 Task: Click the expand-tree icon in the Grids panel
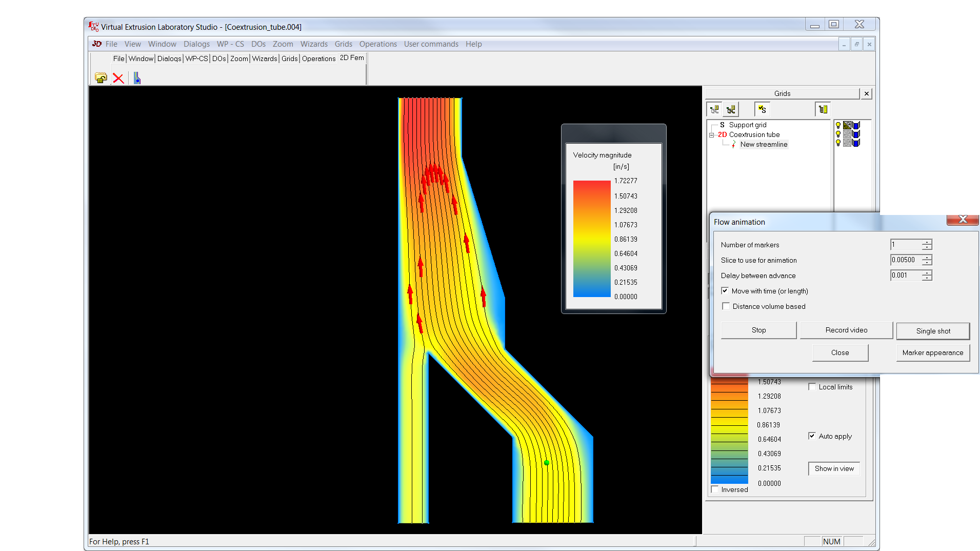[x=731, y=109]
